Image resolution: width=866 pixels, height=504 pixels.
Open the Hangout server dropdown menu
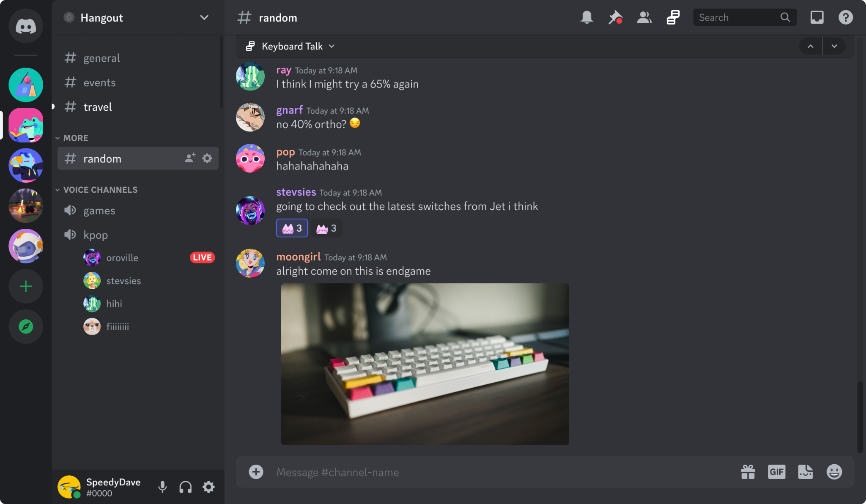(x=204, y=17)
